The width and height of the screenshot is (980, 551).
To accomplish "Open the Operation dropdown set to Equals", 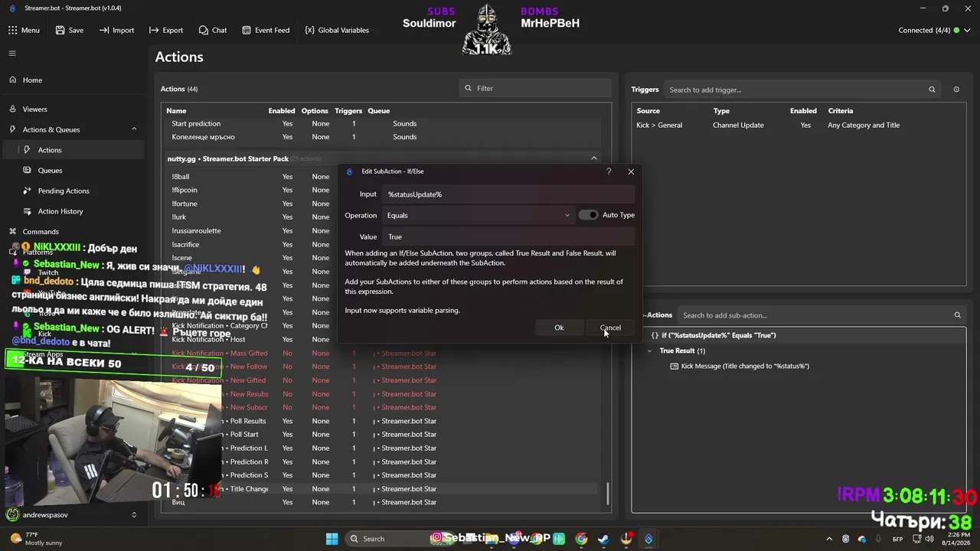I will [x=479, y=215].
